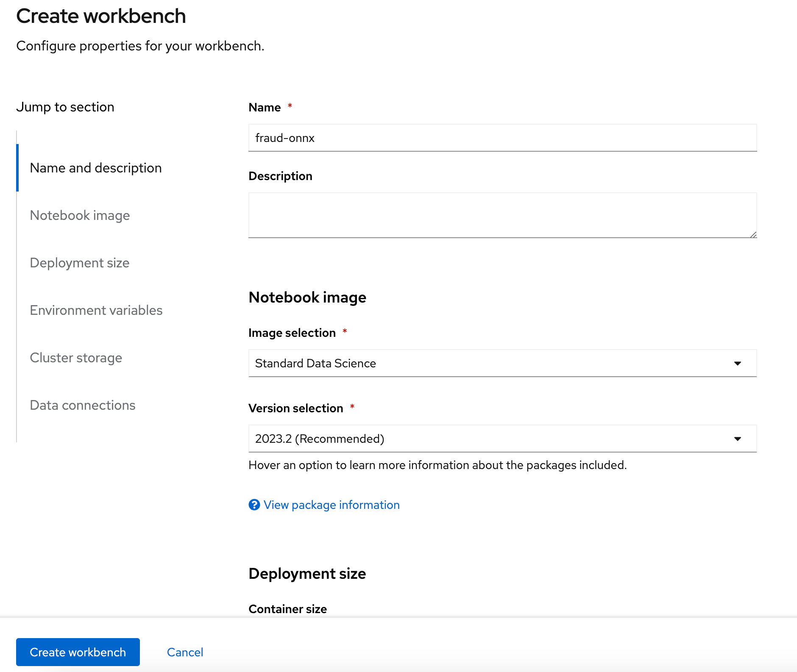Click inside the Description text area
Viewport: 797px width, 672px height.
(x=502, y=215)
